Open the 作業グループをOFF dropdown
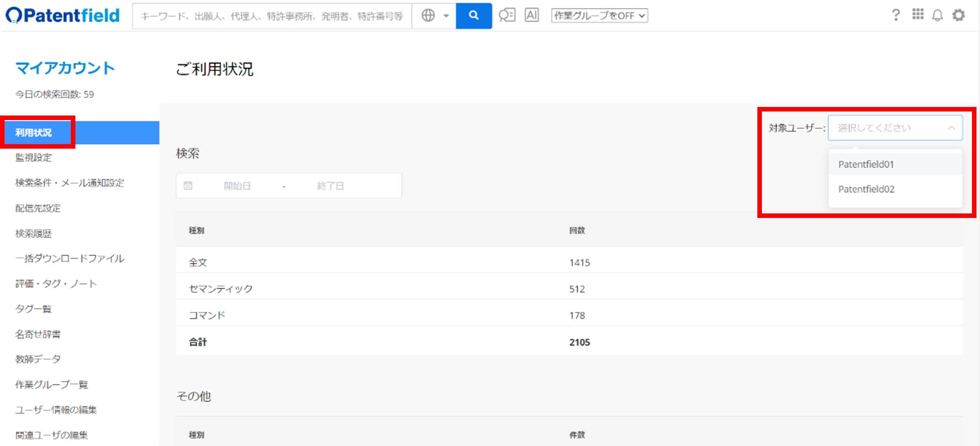Viewport: 980px width, 446px height. [600, 16]
